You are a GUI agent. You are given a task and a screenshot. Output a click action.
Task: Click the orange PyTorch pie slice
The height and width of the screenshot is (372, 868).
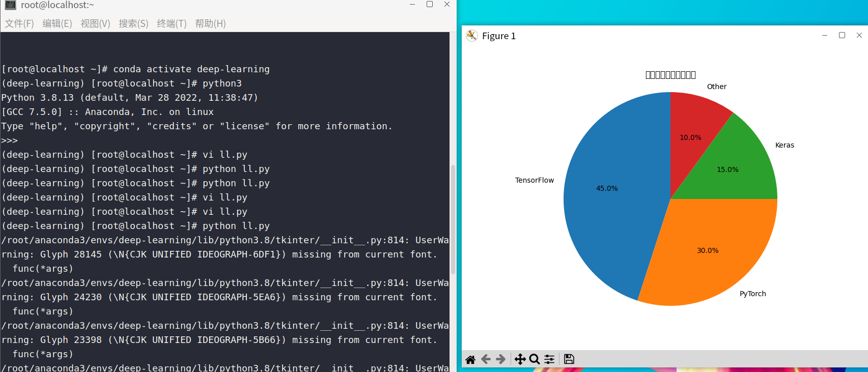713,254
